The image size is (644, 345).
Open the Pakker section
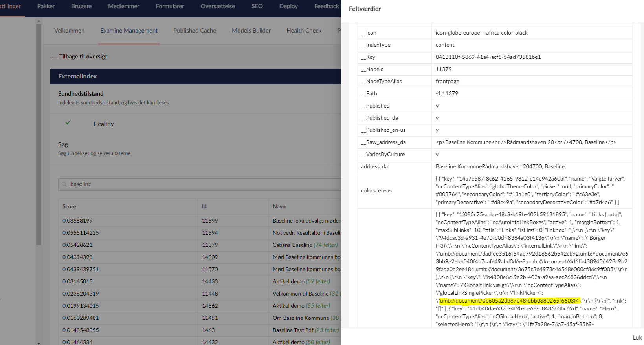[46, 6]
